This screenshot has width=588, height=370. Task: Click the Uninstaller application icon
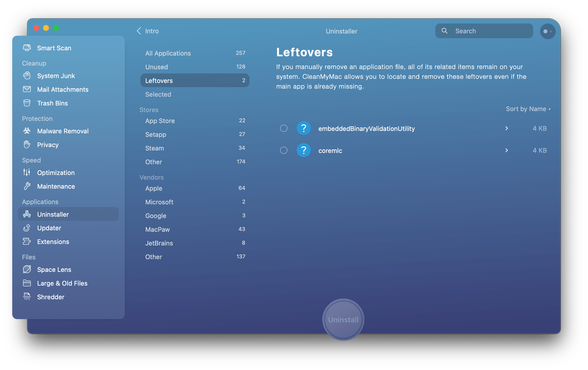[x=26, y=214]
